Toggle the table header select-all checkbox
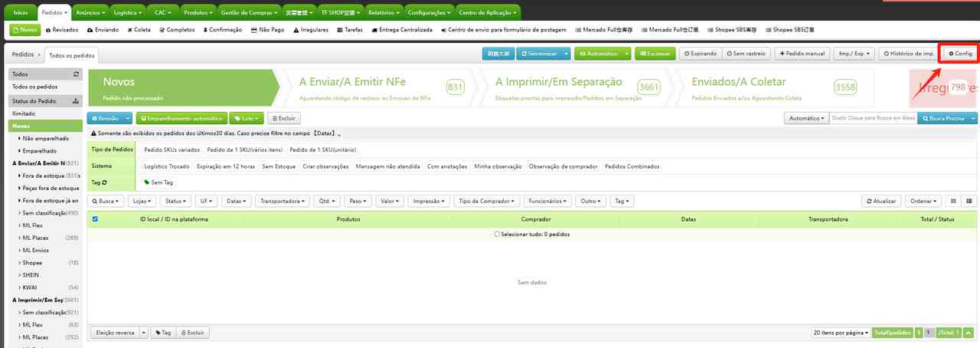The height and width of the screenshot is (348, 980). tap(95, 219)
